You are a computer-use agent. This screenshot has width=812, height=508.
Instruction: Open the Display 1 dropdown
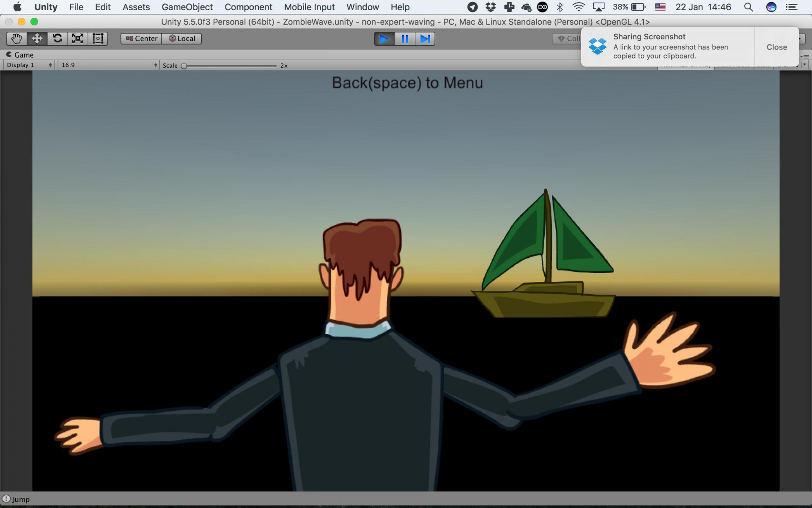(29, 65)
